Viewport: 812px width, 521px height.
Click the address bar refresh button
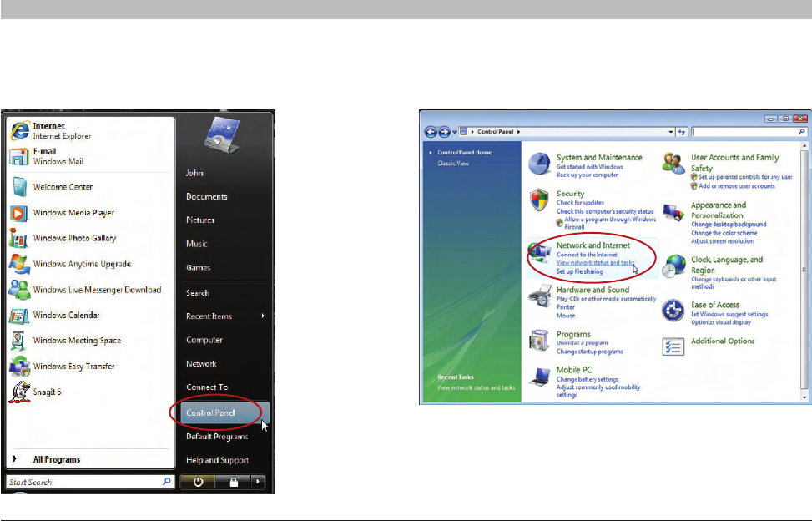pos(682,132)
